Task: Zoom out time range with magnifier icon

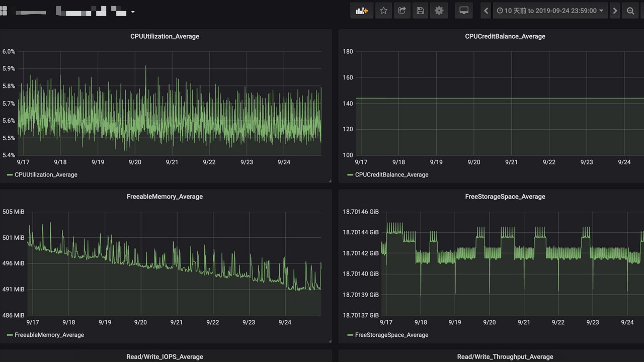Action: [x=630, y=11]
